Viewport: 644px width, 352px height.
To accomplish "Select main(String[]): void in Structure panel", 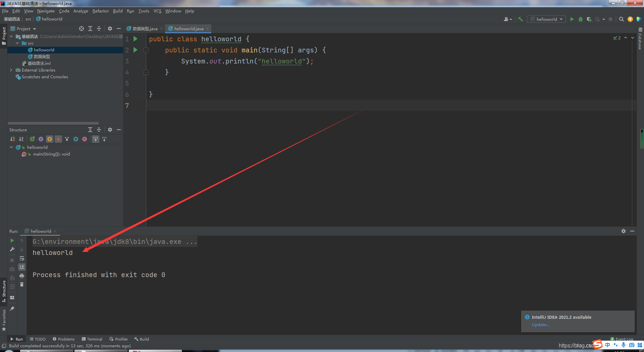I will point(51,154).
